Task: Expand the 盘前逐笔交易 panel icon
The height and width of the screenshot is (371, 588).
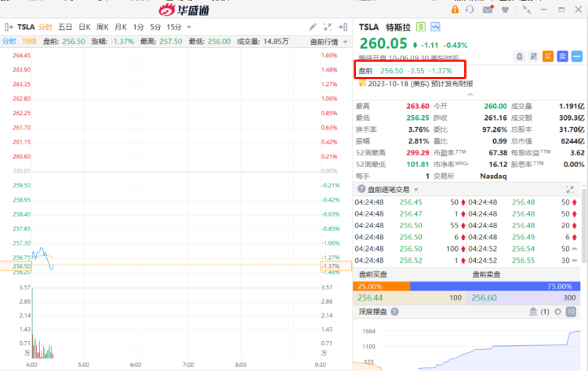Action: (x=570, y=190)
